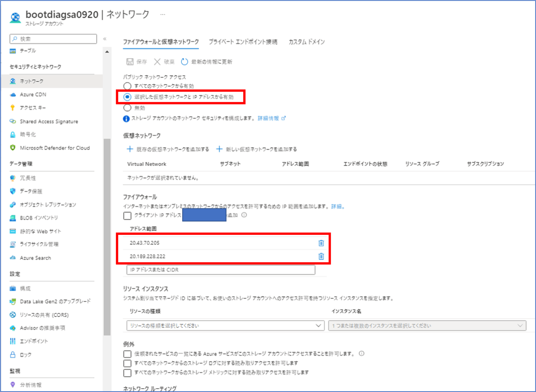Click the リソース グループ column header

tap(422, 164)
